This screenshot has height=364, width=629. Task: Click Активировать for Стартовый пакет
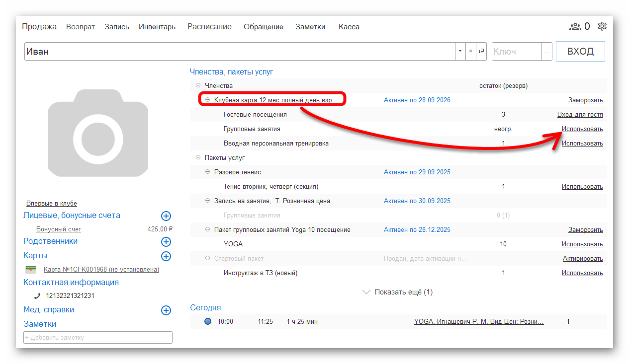582,259
